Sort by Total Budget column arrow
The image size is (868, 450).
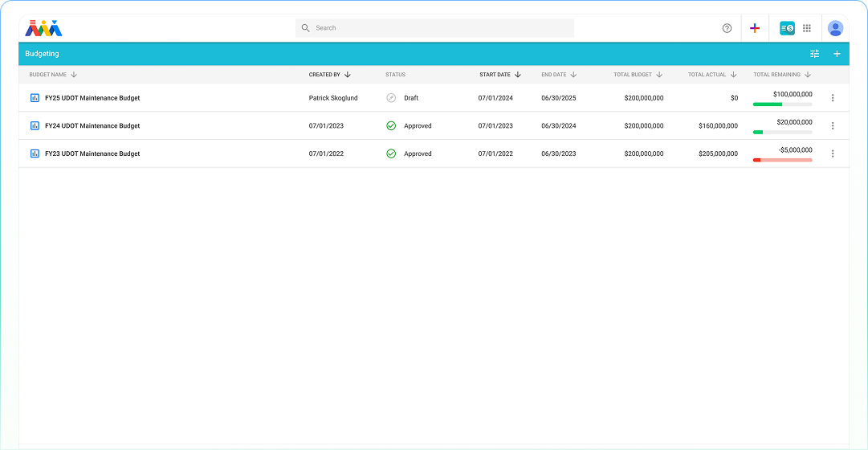coord(659,74)
